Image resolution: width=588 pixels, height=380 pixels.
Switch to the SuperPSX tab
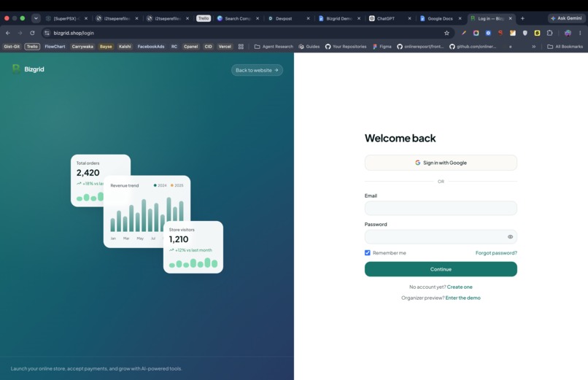pos(66,18)
